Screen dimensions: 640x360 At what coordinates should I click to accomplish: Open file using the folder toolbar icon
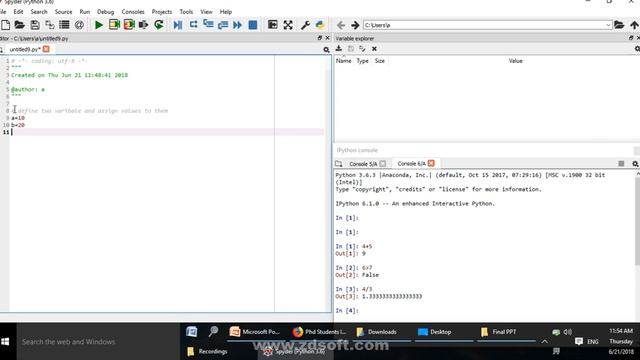click(x=20, y=25)
